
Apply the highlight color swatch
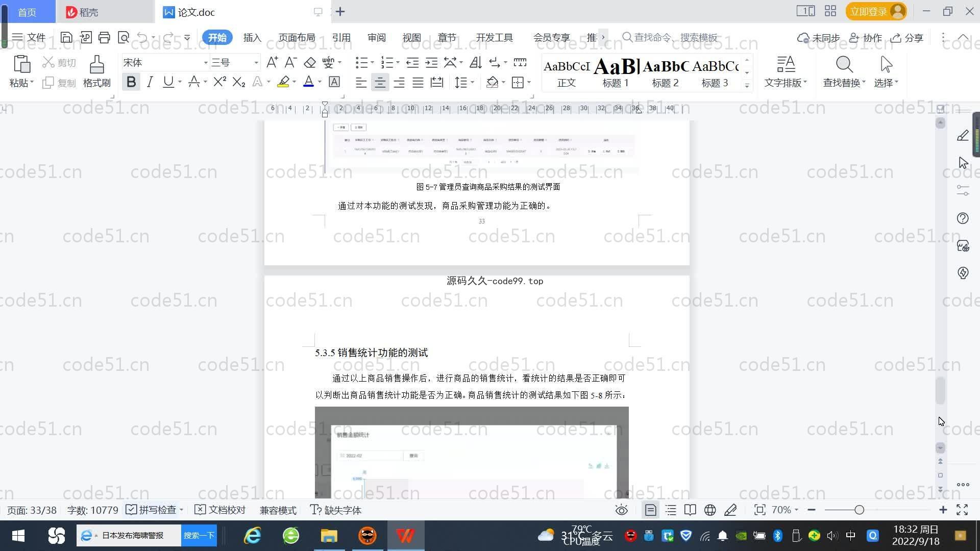click(283, 82)
